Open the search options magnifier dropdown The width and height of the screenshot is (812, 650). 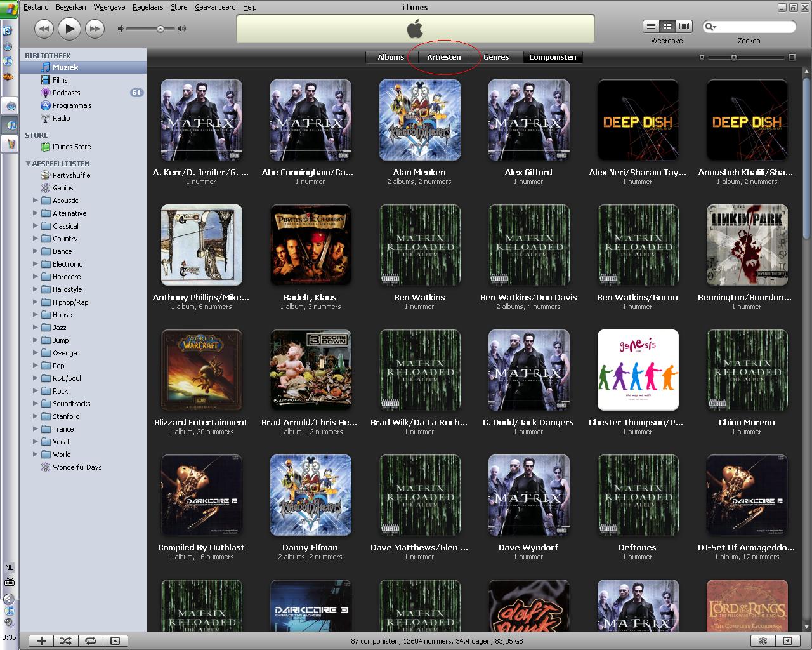[710, 27]
